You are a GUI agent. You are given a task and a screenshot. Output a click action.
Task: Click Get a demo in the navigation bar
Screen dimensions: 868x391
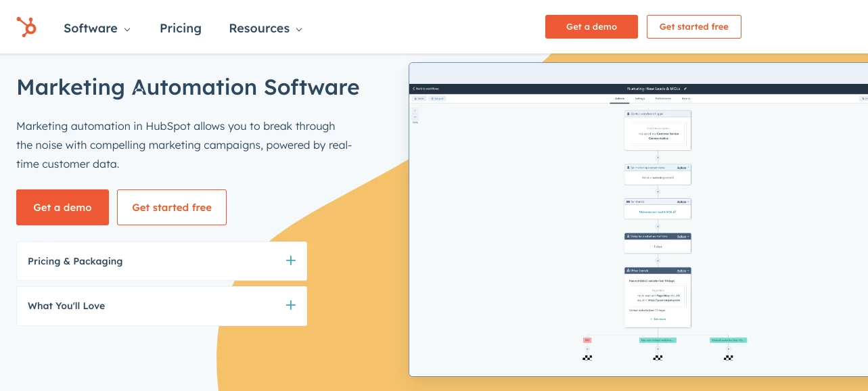point(591,26)
